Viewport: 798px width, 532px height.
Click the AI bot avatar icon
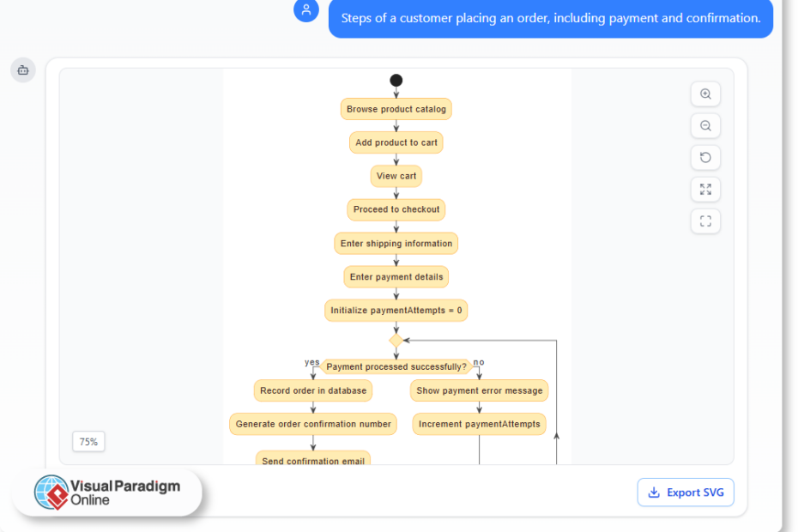coord(22,70)
